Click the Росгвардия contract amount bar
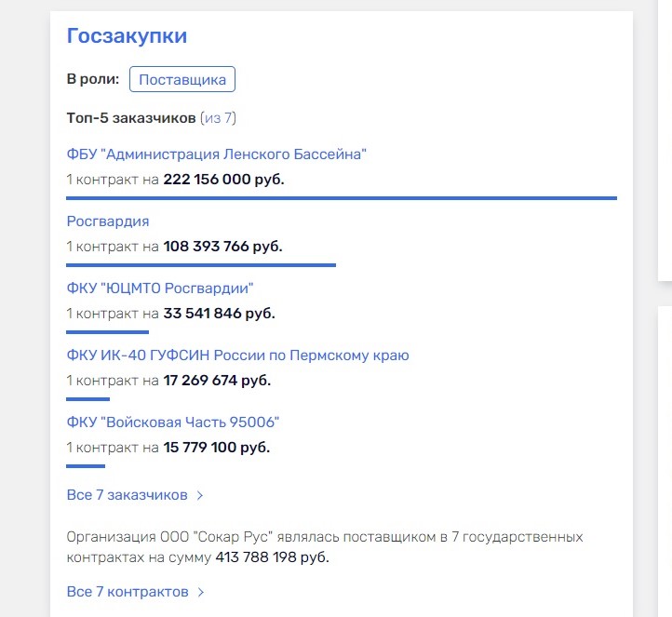This screenshot has width=672, height=617. (x=201, y=265)
